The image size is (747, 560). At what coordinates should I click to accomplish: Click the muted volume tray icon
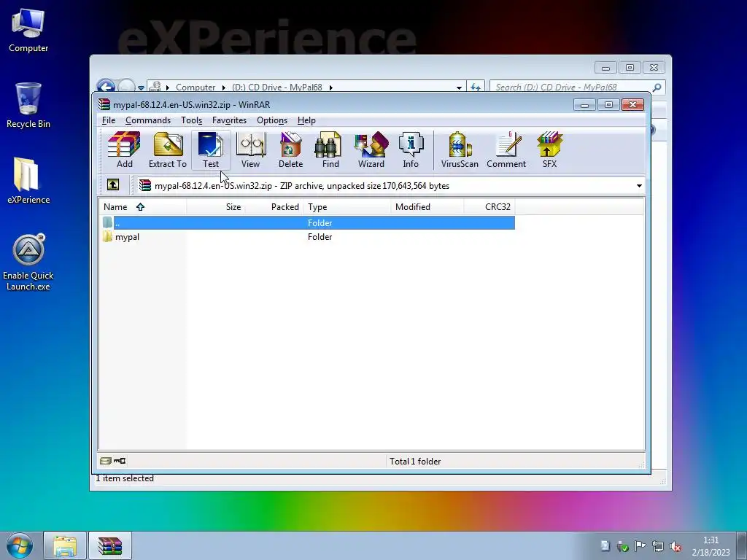click(x=675, y=546)
